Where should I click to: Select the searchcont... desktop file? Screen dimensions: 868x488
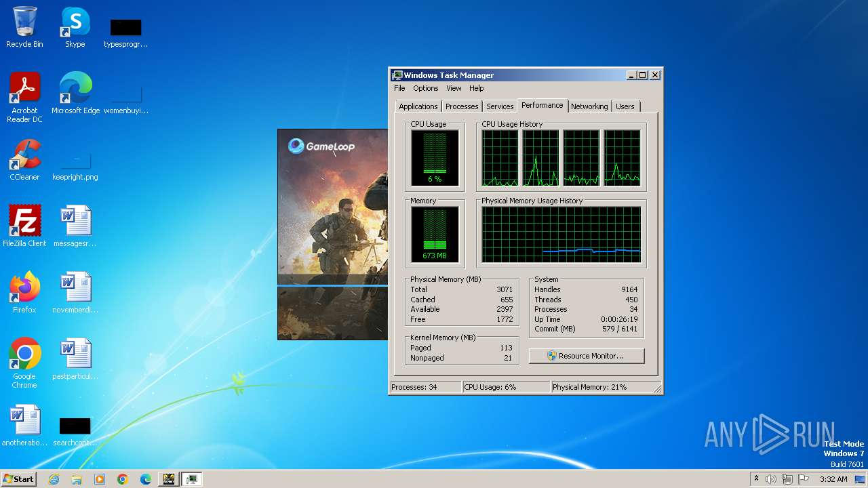click(x=75, y=431)
